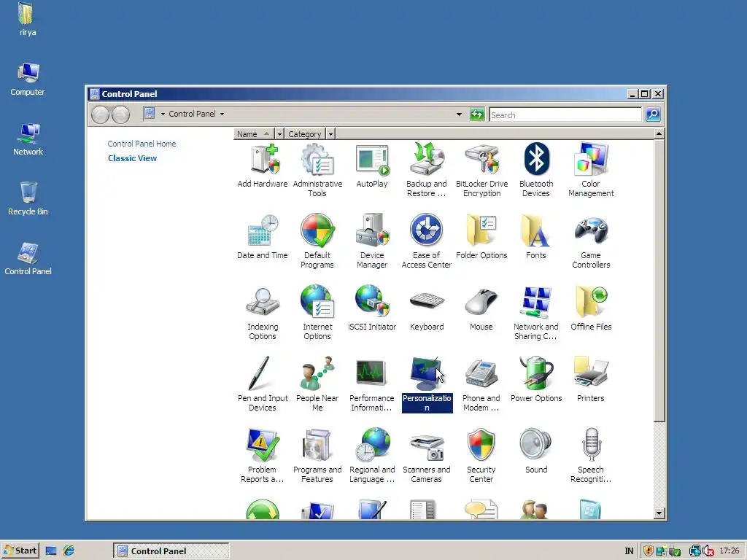
Task: Open Power Options
Action: (536, 381)
